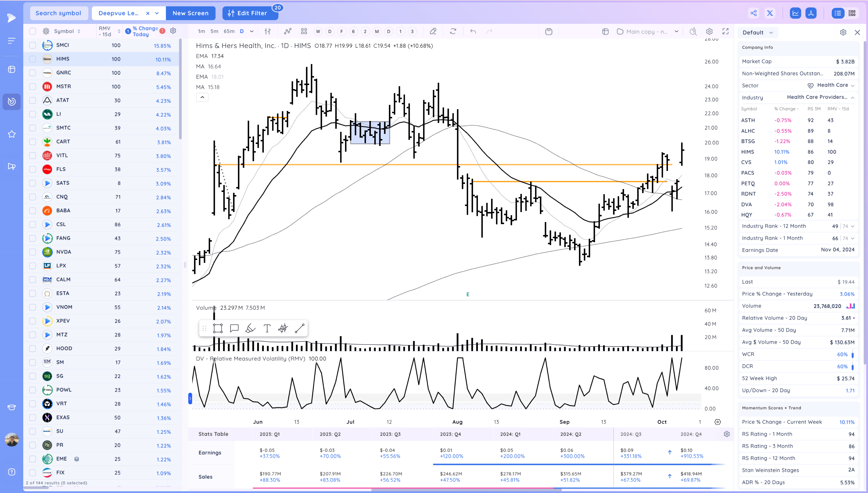Choose the trend line drawing tool
The image size is (868, 493).
click(299, 328)
